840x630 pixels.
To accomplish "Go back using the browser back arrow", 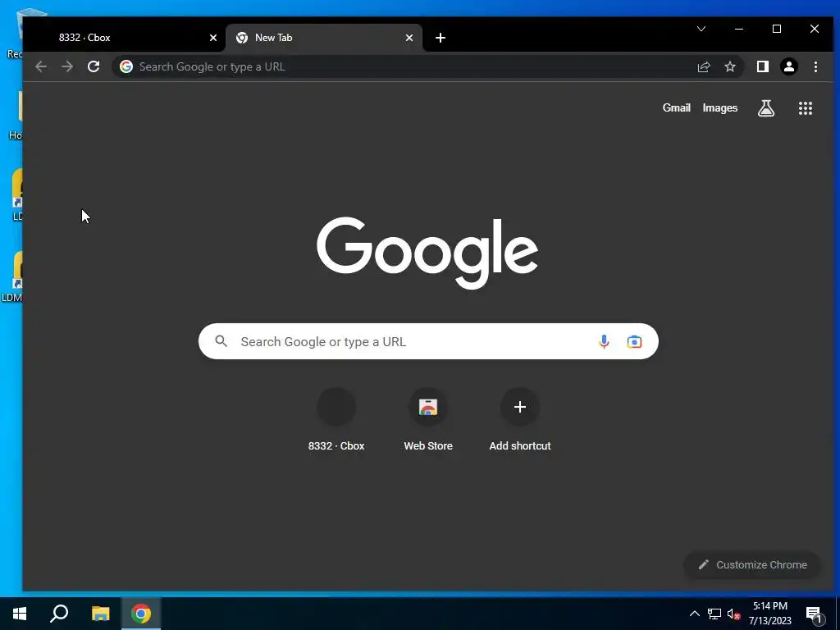I will [41, 66].
